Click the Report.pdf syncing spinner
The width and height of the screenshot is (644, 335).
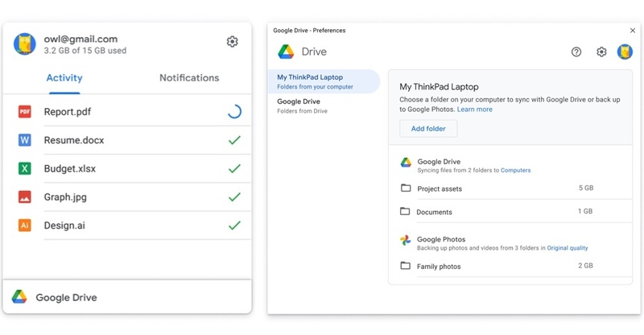point(234,111)
